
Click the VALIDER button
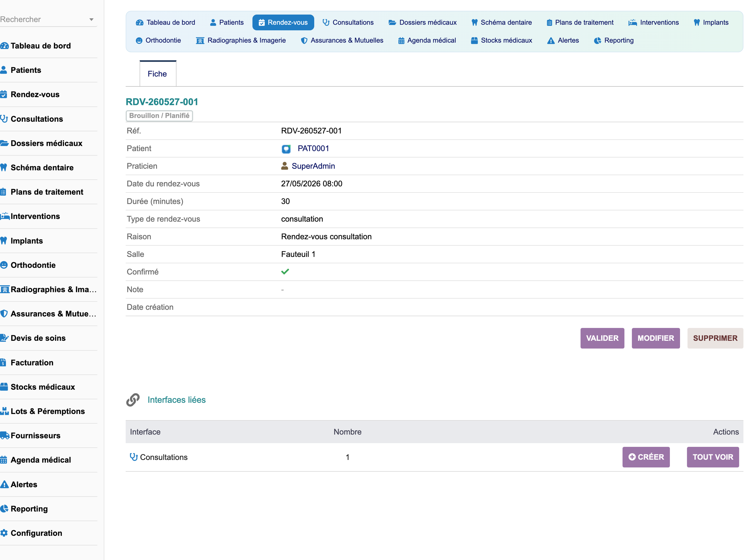click(602, 338)
